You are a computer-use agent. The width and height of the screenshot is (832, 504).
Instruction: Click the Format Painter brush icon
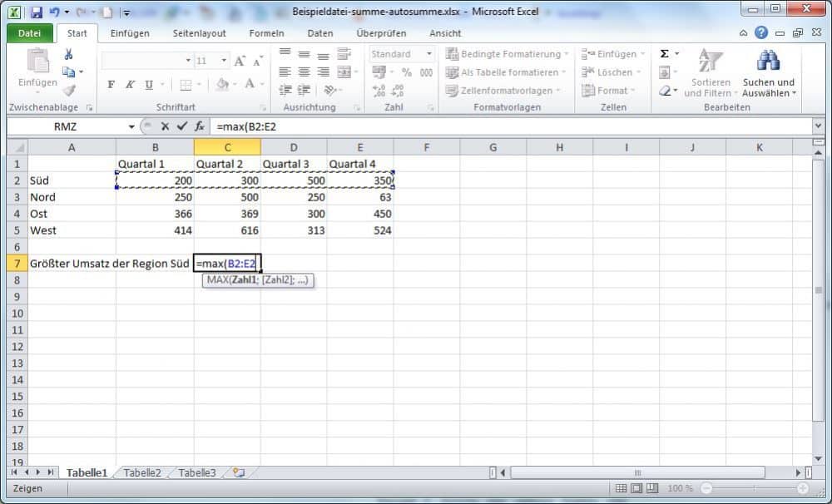pyautogui.click(x=68, y=90)
